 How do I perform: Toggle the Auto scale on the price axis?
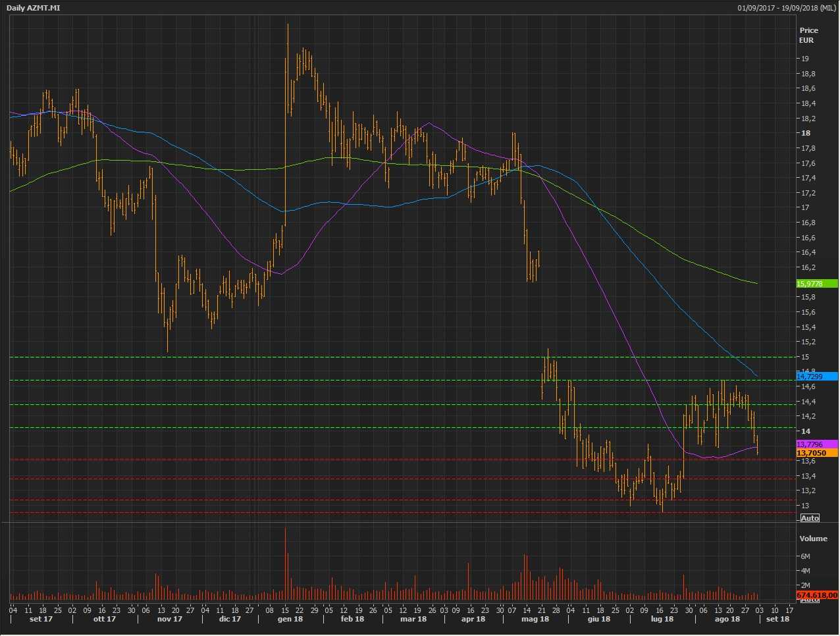[x=810, y=518]
